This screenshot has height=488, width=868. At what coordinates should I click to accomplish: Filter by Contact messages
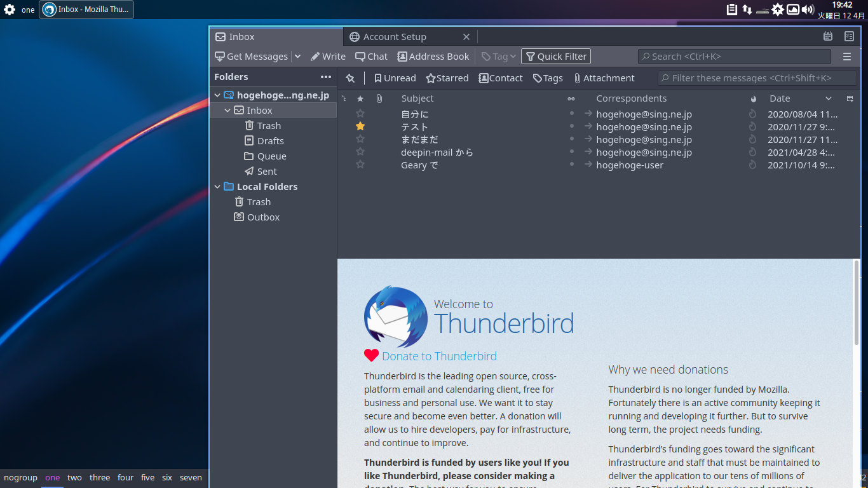[x=501, y=78]
